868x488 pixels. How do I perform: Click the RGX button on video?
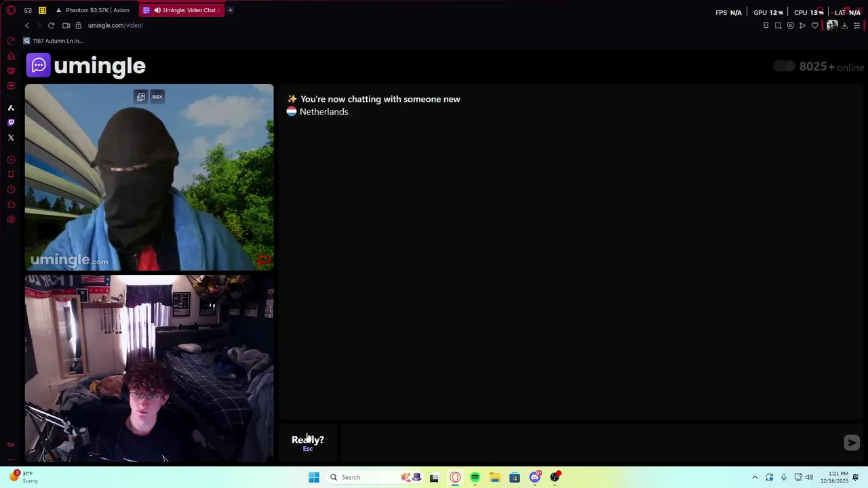click(x=157, y=97)
